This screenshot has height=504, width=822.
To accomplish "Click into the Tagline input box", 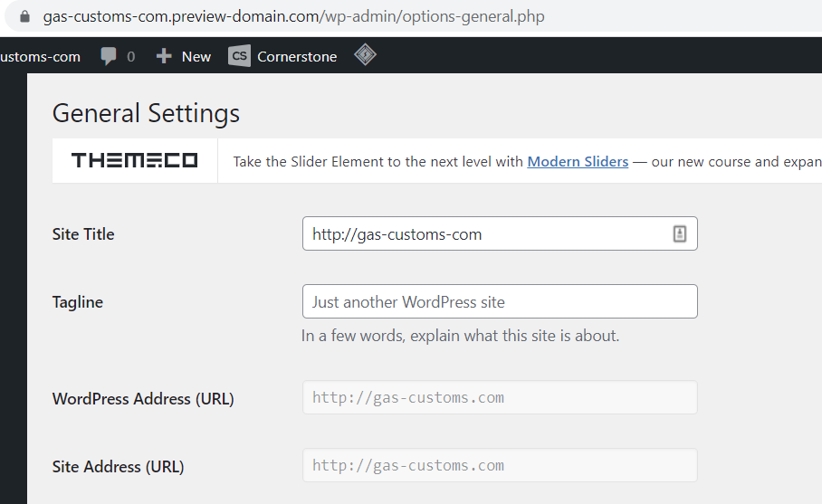I will [x=499, y=301].
